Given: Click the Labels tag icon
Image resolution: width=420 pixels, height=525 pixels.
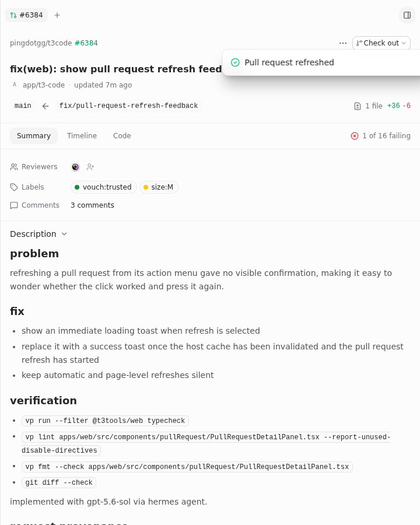Looking at the screenshot, I should click(x=14, y=187).
